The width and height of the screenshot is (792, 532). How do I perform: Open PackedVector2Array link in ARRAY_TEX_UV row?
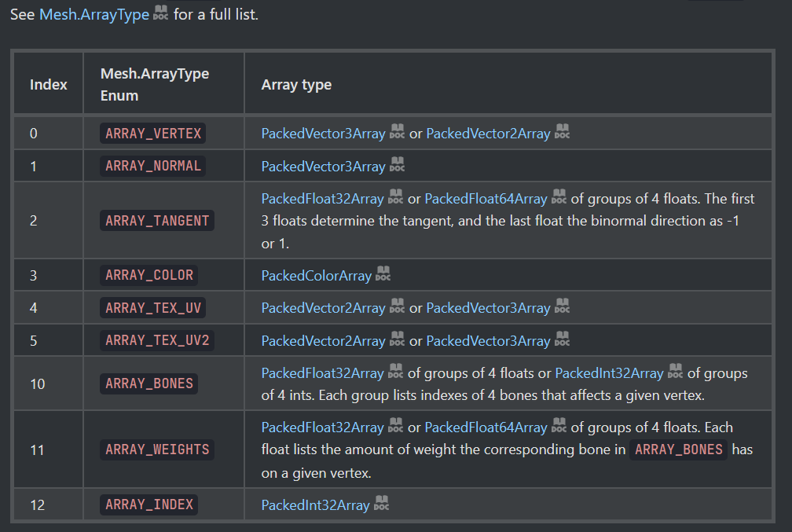click(x=323, y=308)
